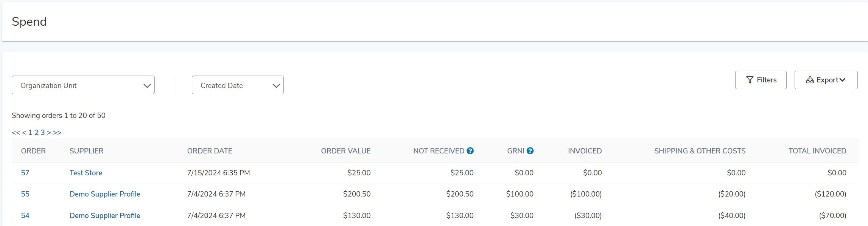Screen dimensions: 868x226
Task: Go to page 3 of orders
Action: click(43, 132)
